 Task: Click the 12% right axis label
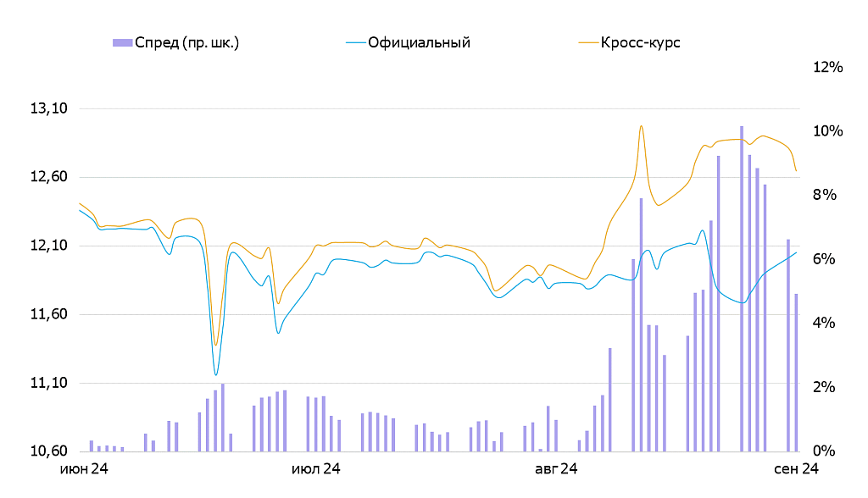coord(827,67)
